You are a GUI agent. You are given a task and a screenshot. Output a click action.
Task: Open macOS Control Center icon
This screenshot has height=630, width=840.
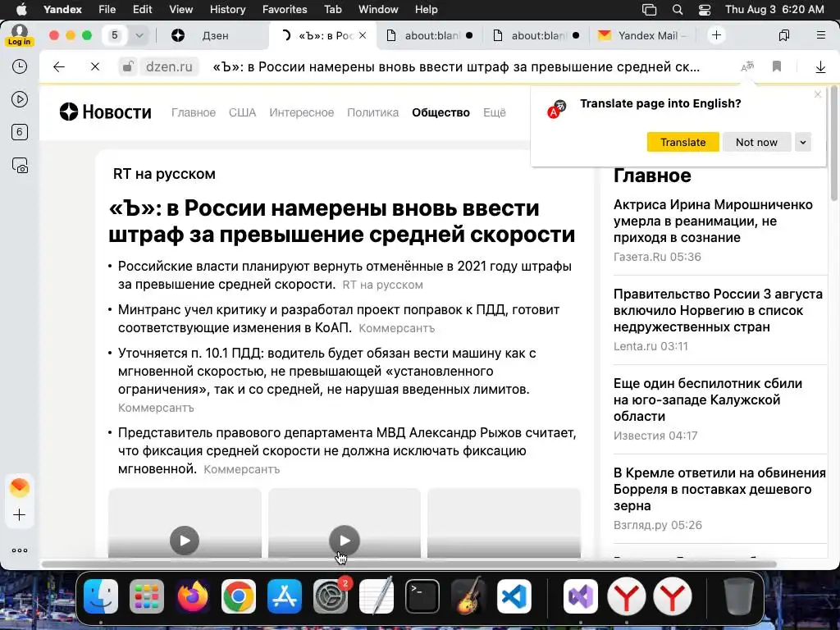705,10
